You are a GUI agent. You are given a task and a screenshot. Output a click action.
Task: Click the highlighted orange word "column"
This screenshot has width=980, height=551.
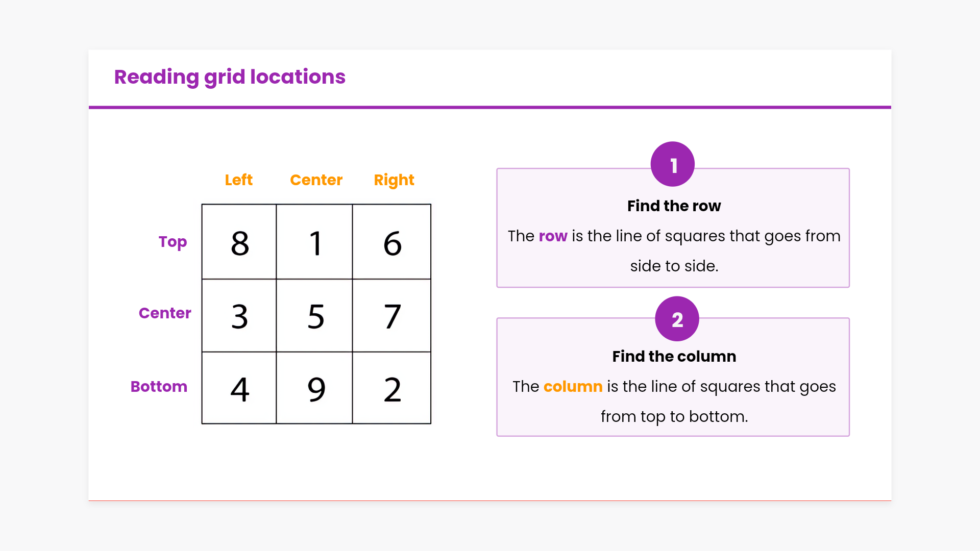click(x=573, y=387)
